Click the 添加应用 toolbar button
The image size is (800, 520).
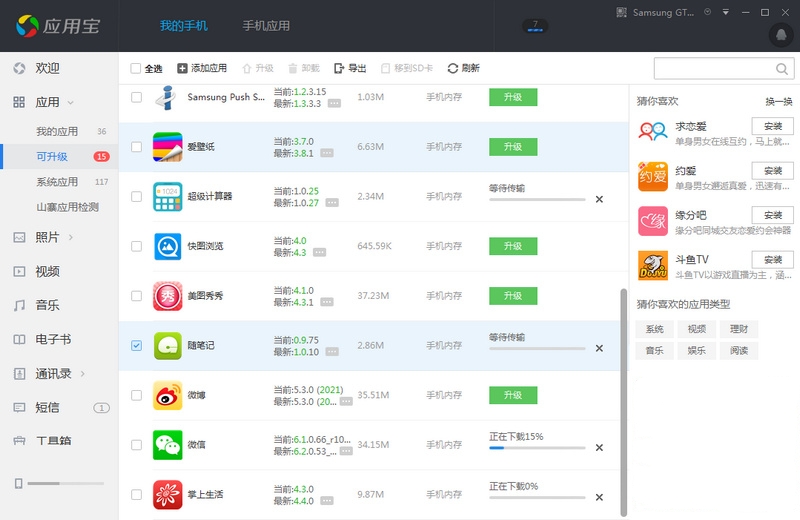click(x=202, y=68)
